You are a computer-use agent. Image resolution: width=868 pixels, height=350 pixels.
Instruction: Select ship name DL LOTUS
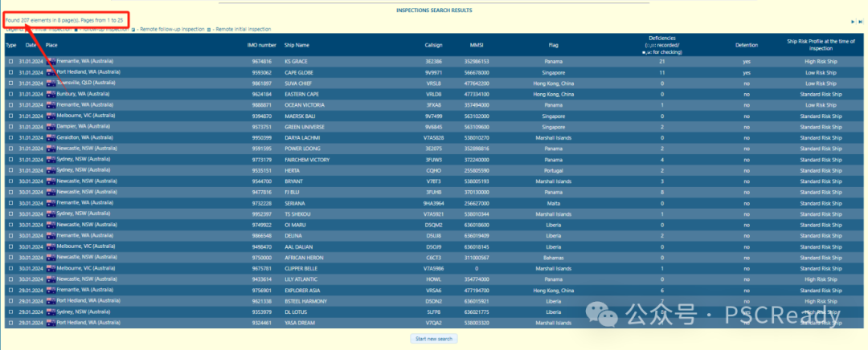coord(297,312)
